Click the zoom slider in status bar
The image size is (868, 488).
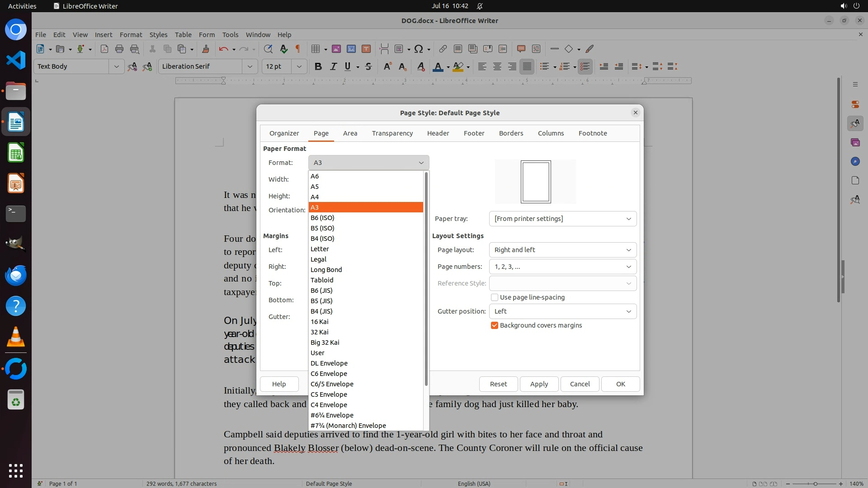click(x=815, y=483)
